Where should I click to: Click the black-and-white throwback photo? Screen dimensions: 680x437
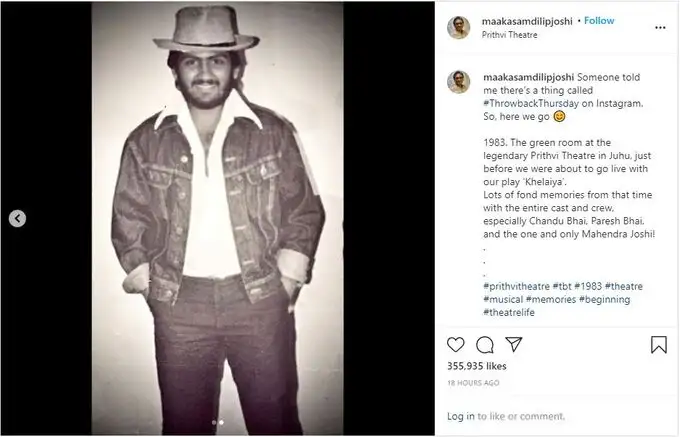[218, 218]
